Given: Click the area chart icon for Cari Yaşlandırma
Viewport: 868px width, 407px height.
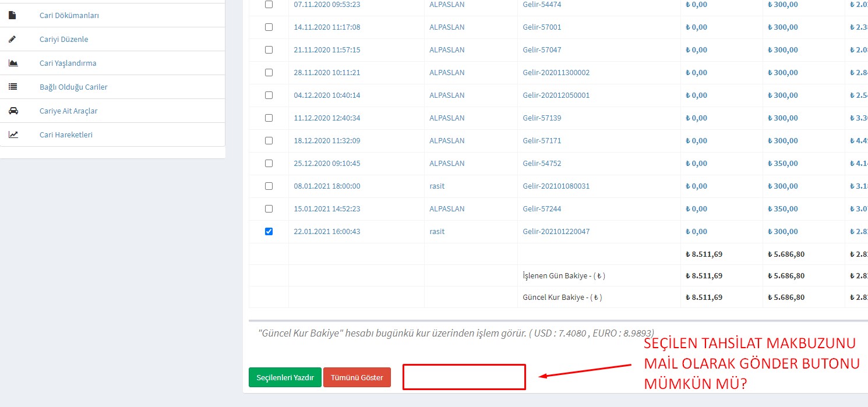Looking at the screenshot, I should click(x=13, y=63).
